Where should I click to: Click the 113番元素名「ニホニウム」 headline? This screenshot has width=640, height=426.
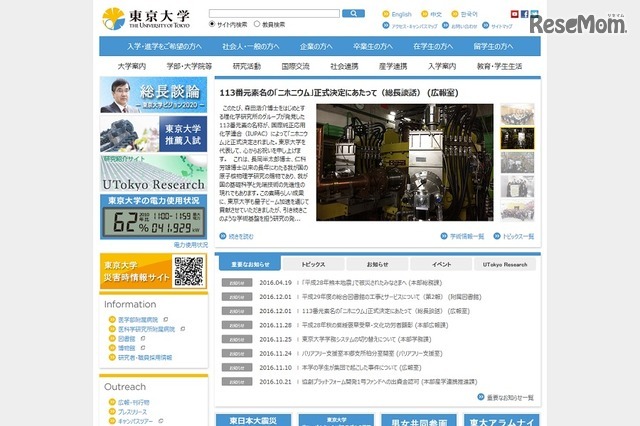click(x=339, y=93)
